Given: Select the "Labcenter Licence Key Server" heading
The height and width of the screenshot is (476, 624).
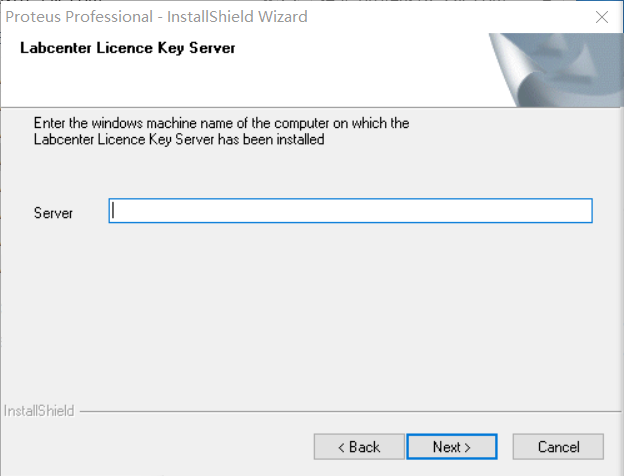Looking at the screenshot, I should (x=127, y=48).
